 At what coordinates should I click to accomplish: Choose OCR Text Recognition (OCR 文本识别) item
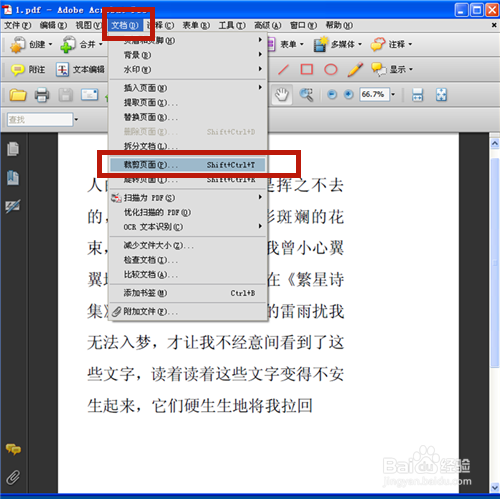tap(188, 227)
